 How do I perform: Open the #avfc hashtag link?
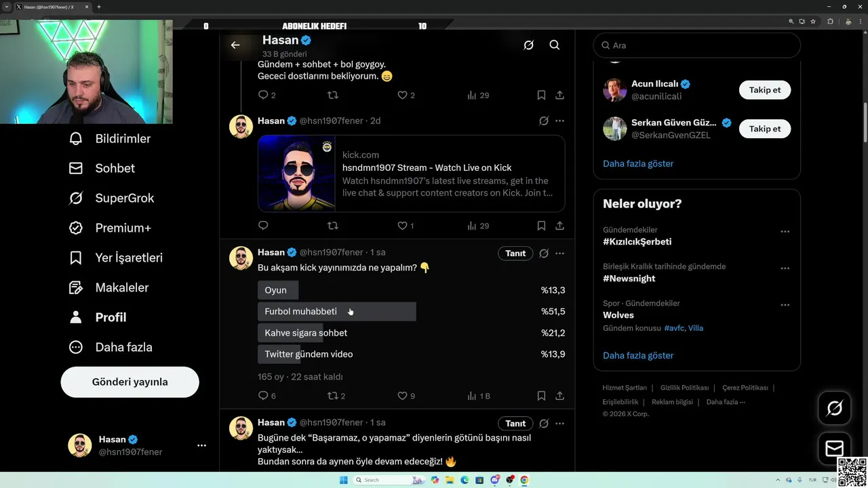point(674,328)
